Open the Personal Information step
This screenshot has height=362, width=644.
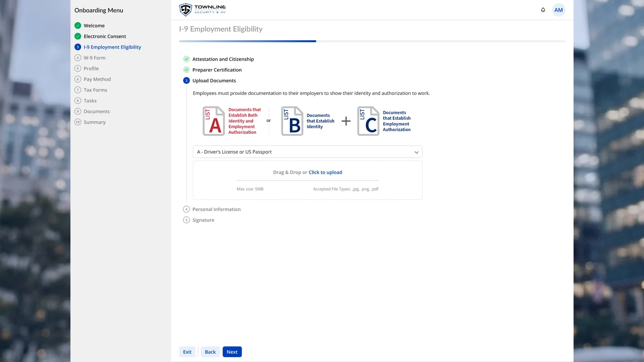click(217, 209)
